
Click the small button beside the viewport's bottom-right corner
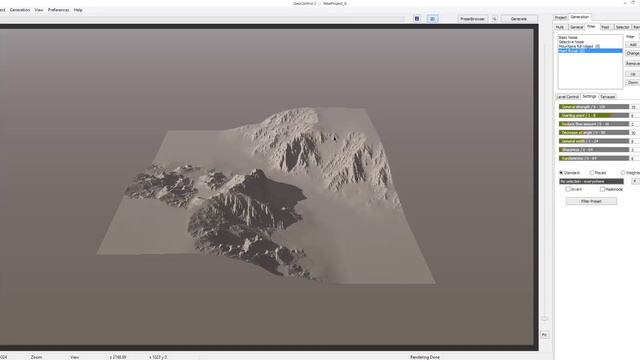click(544, 335)
